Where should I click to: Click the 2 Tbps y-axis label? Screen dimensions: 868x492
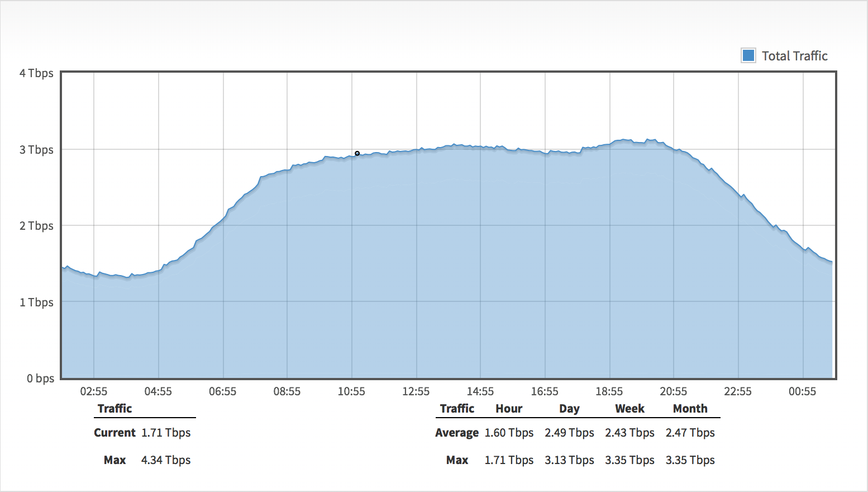pos(36,226)
